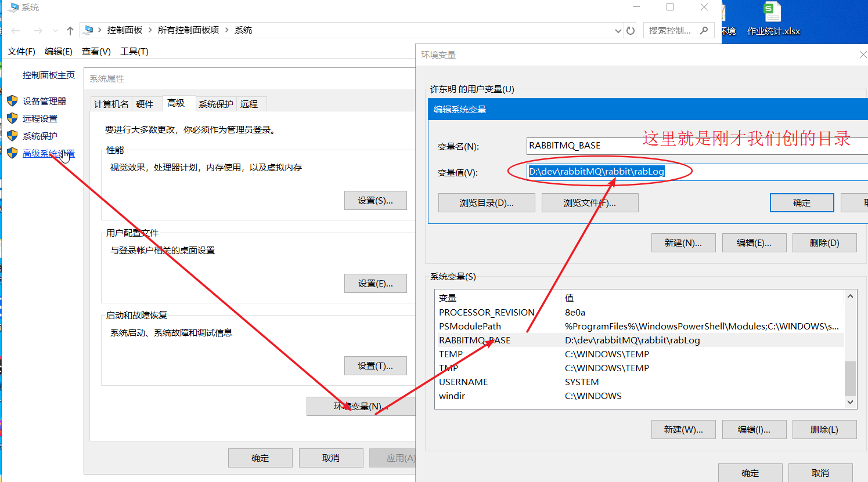Open the recent locations dropdown arrow
The image size is (868, 482).
tap(55, 31)
